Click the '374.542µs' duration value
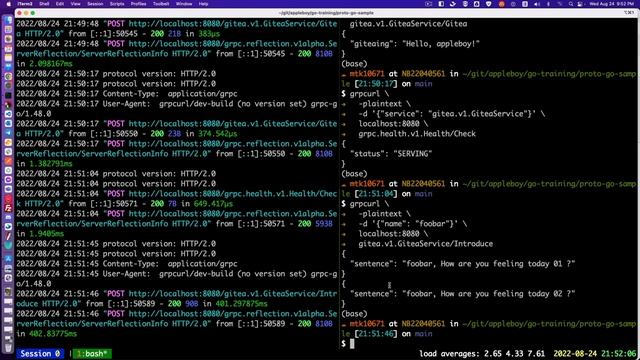Screen dimensions: 640x360 (218, 134)
